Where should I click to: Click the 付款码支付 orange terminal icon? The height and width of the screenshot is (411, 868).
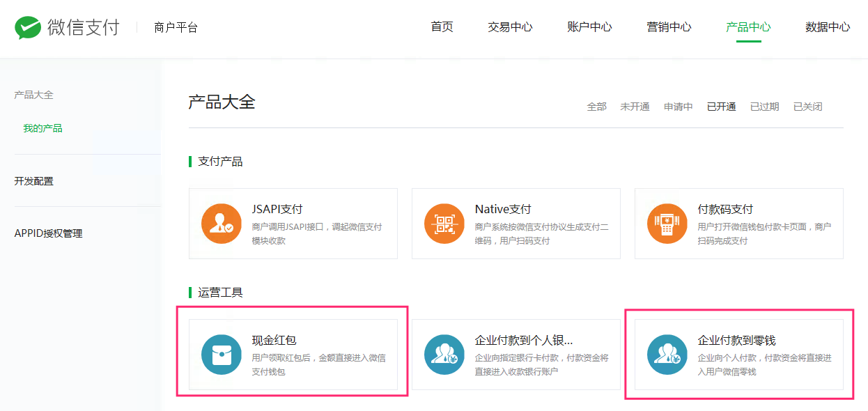point(667,224)
